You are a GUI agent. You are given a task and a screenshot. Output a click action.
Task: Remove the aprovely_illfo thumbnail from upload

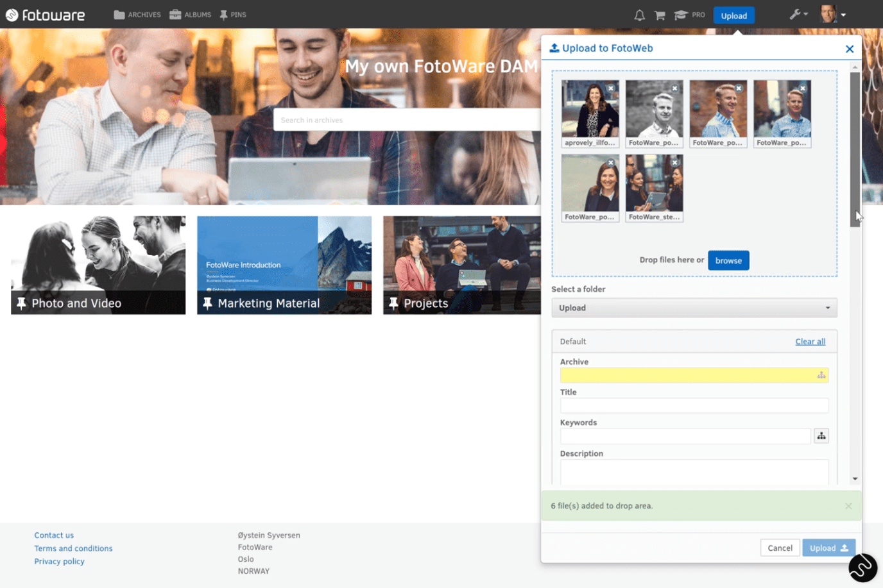coord(611,88)
